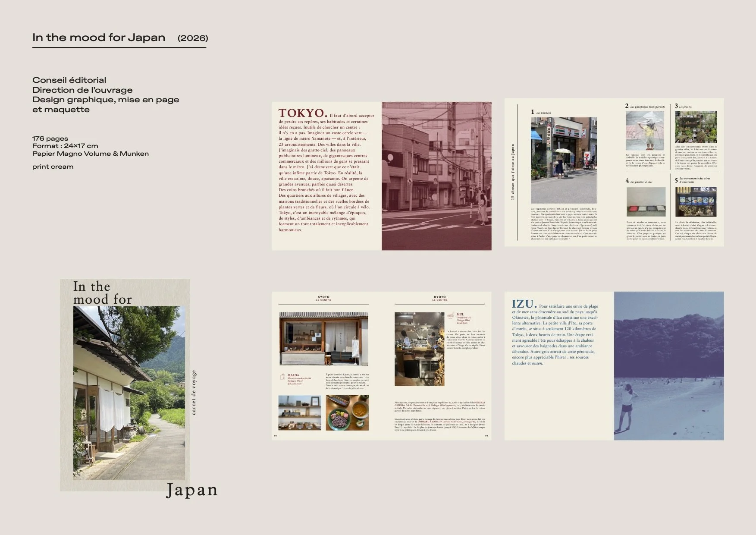Open the book cover photo thumbnail
The image size is (756, 535).
pyautogui.click(x=129, y=393)
